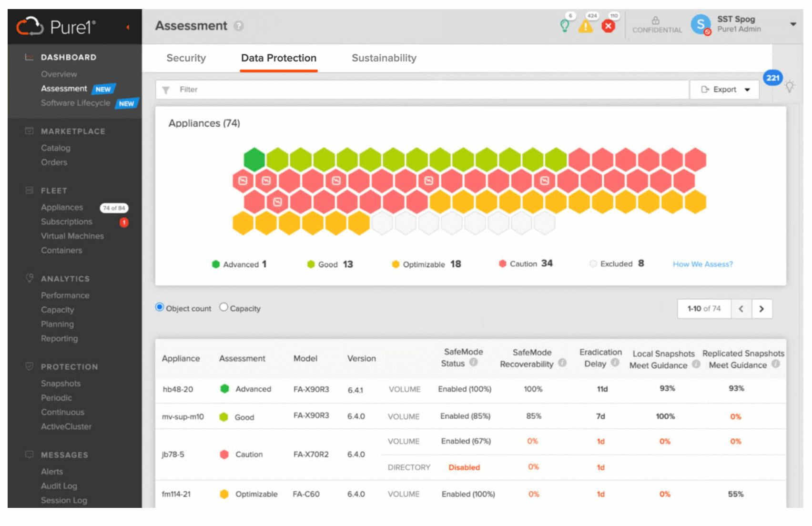Open the green lightbulb recommendations indicator
The width and height of the screenshot is (812, 526).
pyautogui.click(x=565, y=25)
